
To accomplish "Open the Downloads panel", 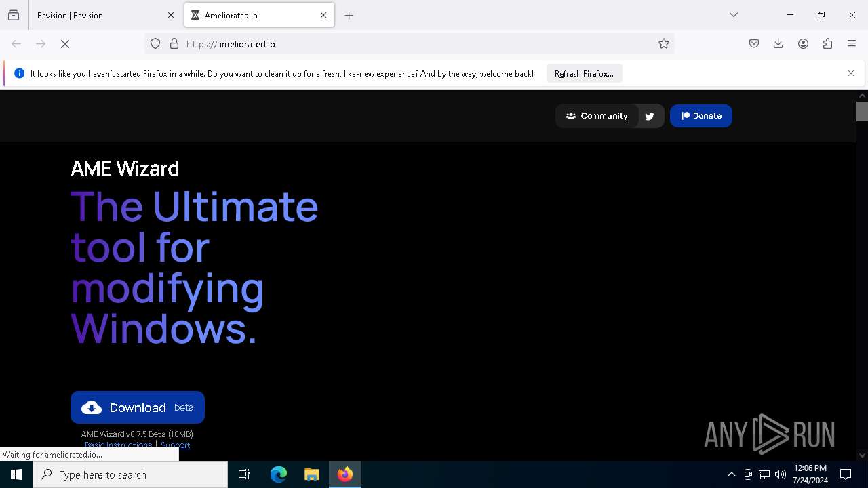I will click(x=778, y=44).
